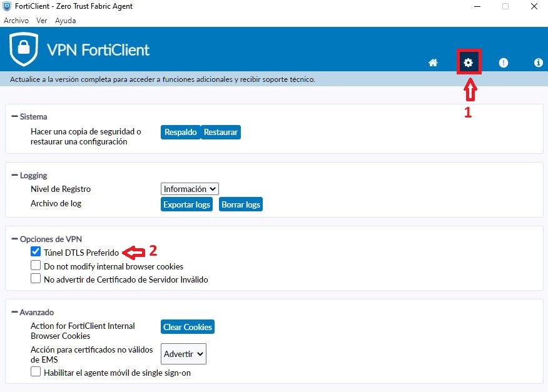
Task: Click the FortiClient title bar app icon
Action: pos(7,6)
